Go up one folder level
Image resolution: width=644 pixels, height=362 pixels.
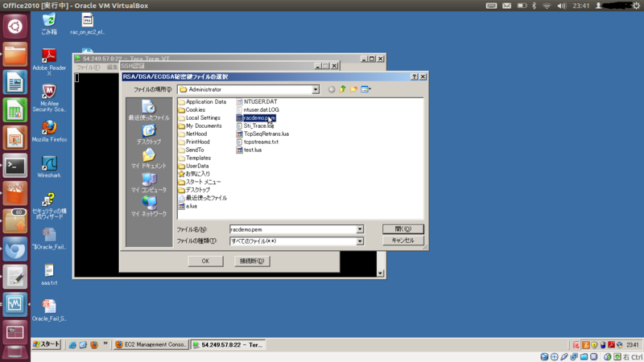(343, 89)
